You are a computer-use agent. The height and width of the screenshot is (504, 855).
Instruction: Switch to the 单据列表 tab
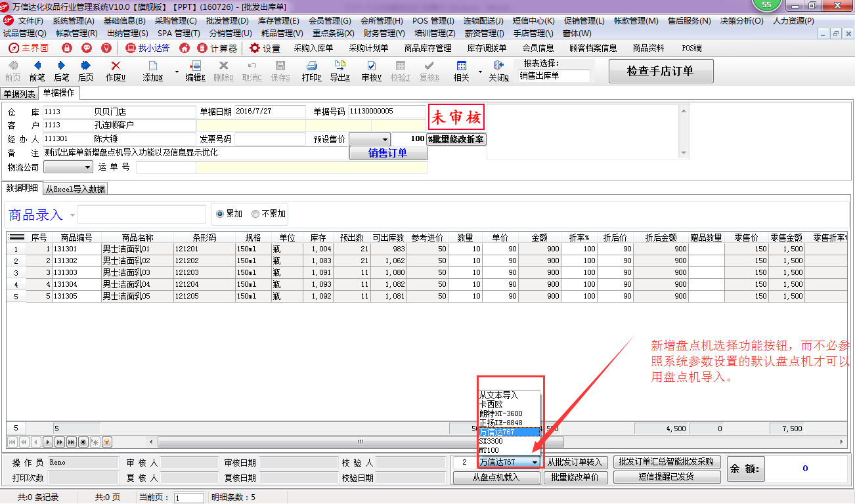pyautogui.click(x=20, y=94)
